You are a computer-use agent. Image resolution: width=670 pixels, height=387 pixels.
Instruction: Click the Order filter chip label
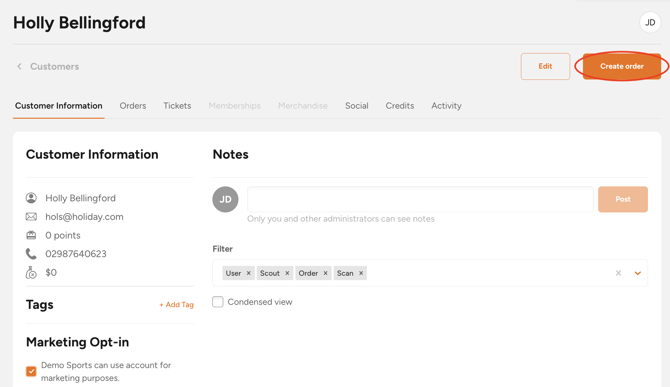(x=308, y=273)
